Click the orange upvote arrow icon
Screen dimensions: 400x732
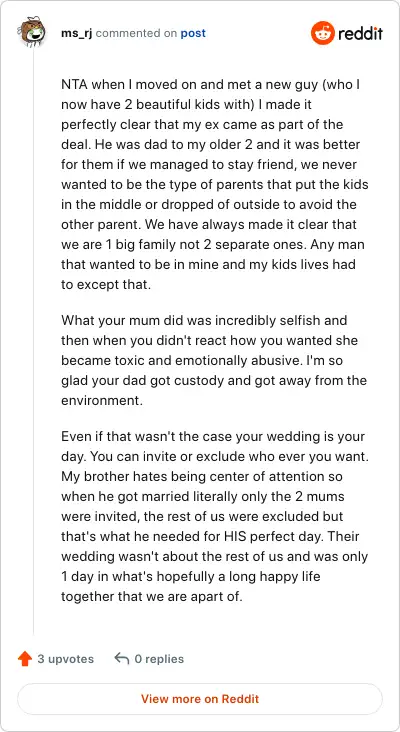click(x=25, y=659)
